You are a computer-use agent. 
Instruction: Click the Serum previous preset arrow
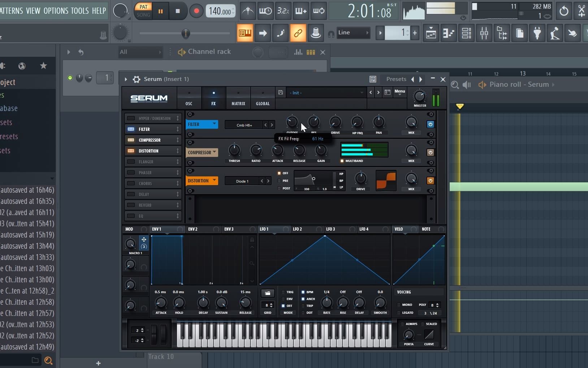[x=371, y=93]
